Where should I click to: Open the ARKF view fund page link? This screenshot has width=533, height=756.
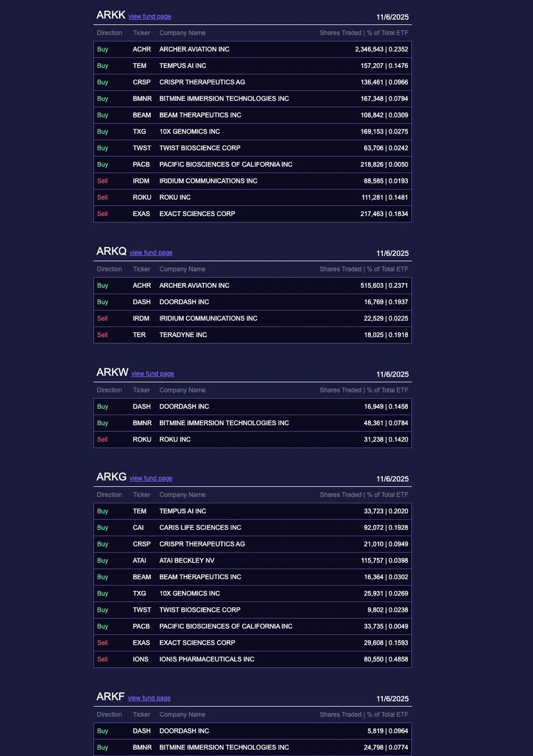(149, 698)
